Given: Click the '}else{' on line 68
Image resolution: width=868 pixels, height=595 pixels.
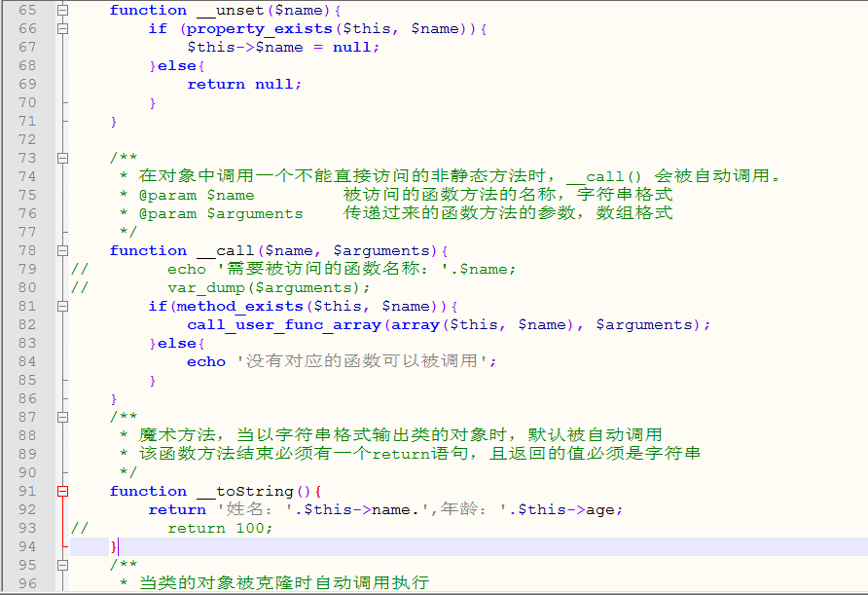Looking at the screenshot, I should click(x=177, y=66).
